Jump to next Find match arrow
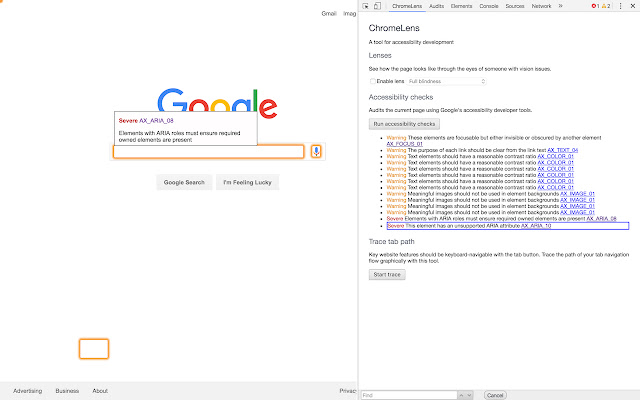Viewport: 640px width, 400px height. click(469, 395)
